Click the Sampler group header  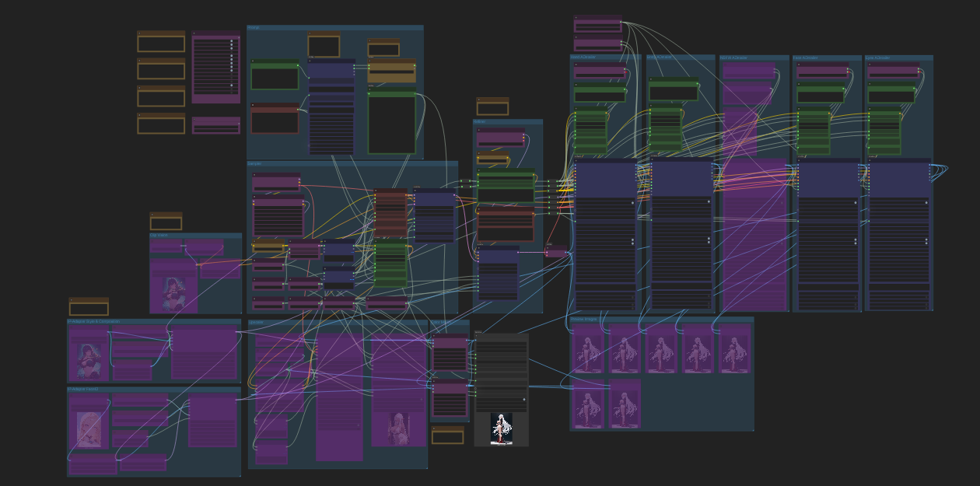[352, 164]
